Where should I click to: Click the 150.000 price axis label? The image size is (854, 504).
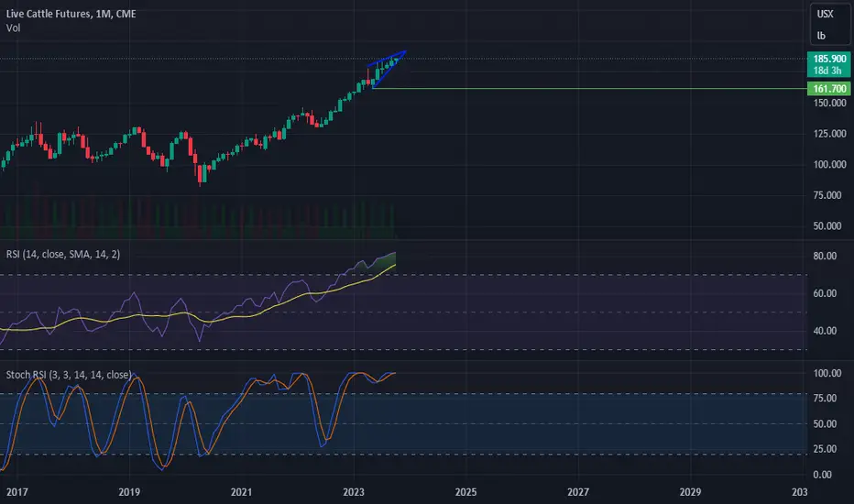(x=829, y=103)
